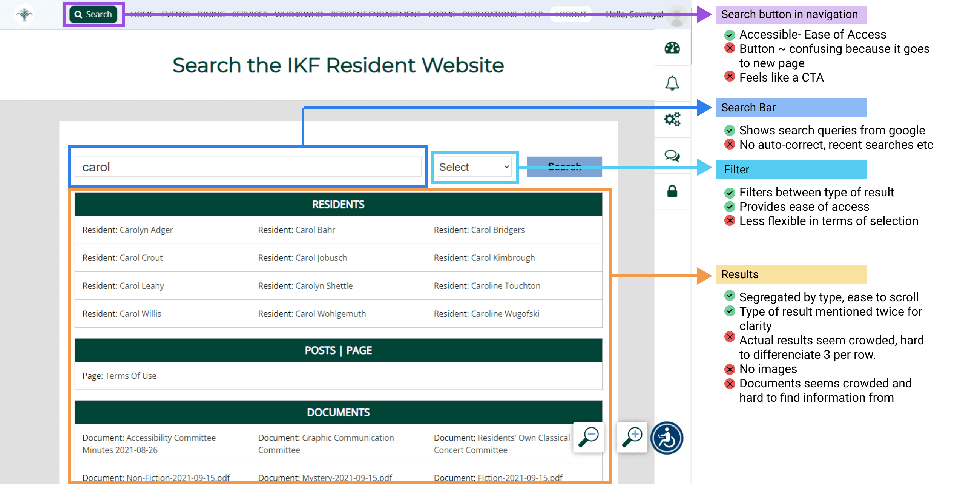Open the DINING menu item
980x484 pixels.
pos(211,14)
